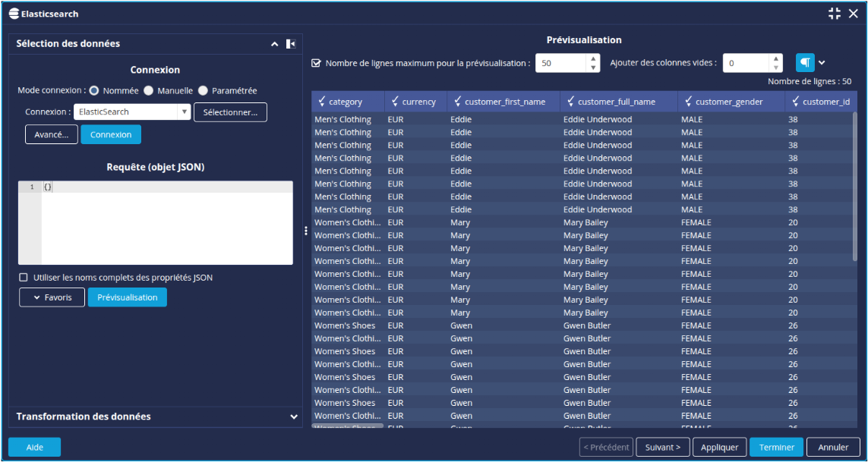Screen dimensions: 868x462
Task: Open the Favoris dropdown menu
Action: [x=52, y=297]
